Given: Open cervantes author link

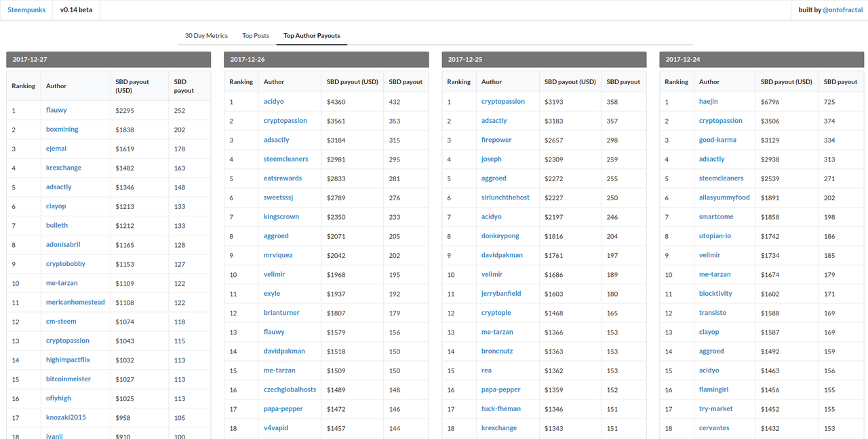Looking at the screenshot, I should [x=714, y=428].
